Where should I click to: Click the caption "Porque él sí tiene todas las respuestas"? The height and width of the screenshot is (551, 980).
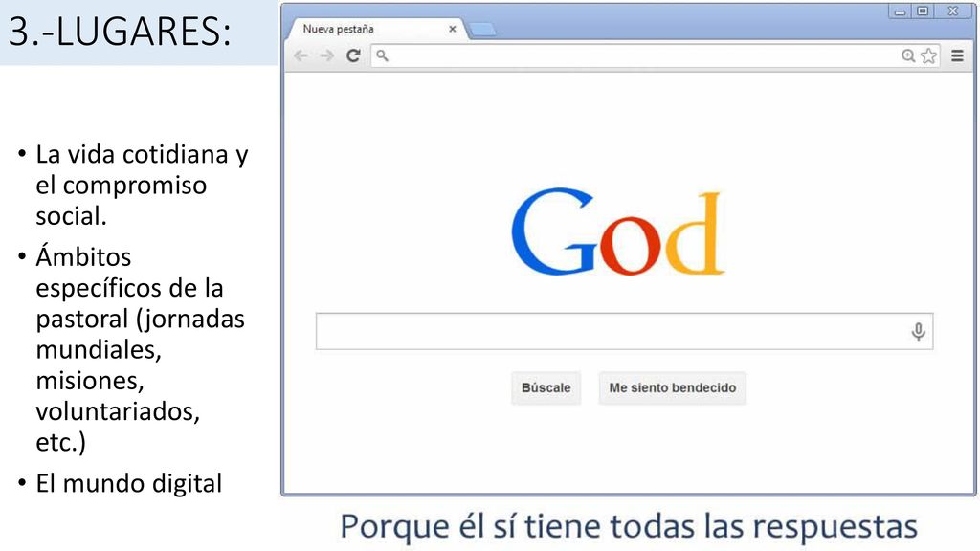pyautogui.click(x=629, y=526)
